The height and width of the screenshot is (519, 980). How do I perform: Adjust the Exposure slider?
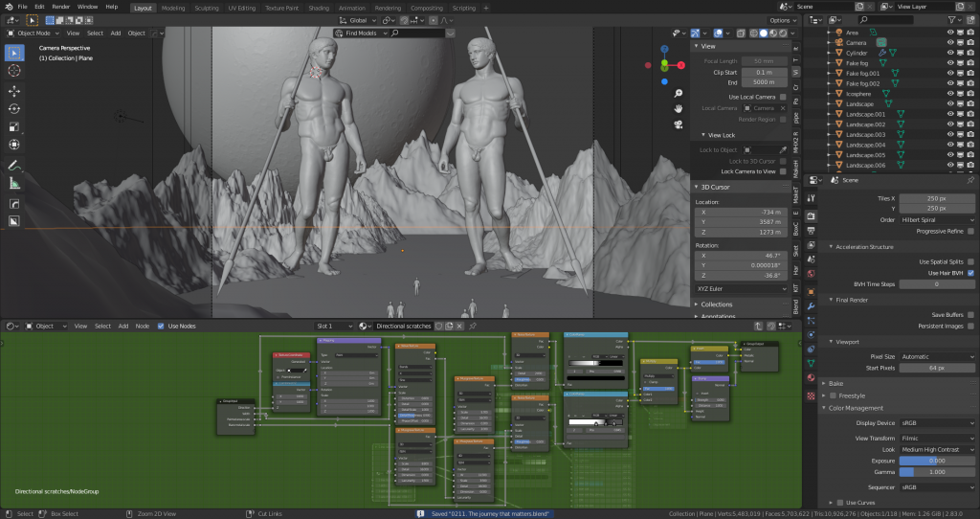937,461
